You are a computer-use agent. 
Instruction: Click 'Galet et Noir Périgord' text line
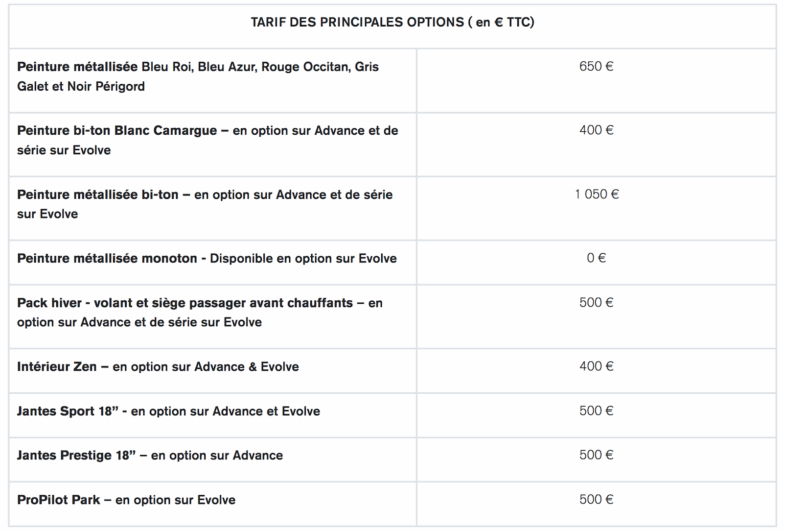[81, 87]
